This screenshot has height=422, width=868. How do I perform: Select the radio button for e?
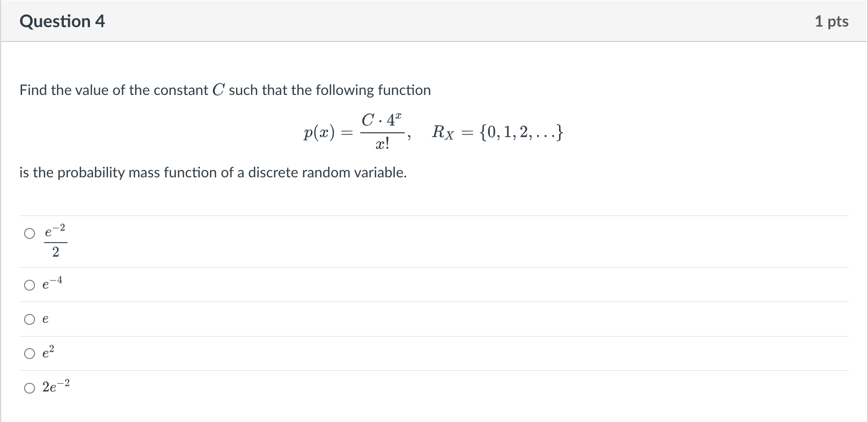click(29, 319)
